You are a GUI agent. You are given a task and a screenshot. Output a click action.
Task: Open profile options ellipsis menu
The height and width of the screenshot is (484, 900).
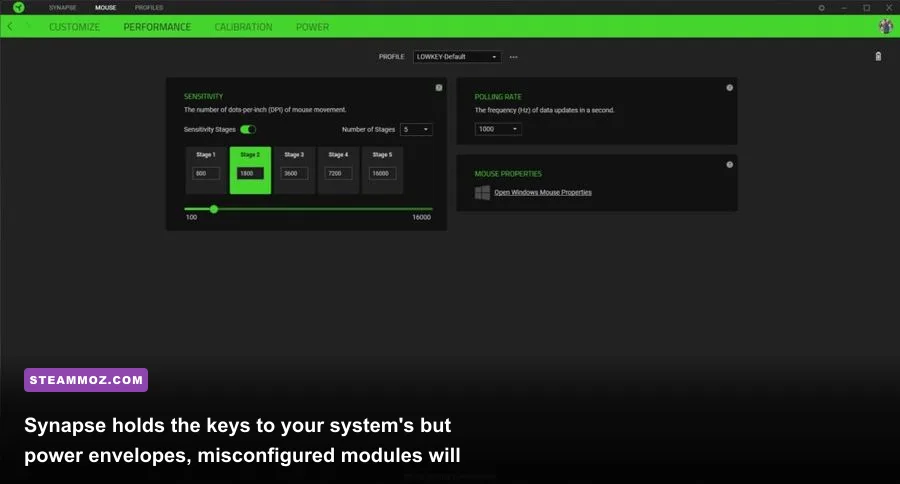(x=513, y=57)
